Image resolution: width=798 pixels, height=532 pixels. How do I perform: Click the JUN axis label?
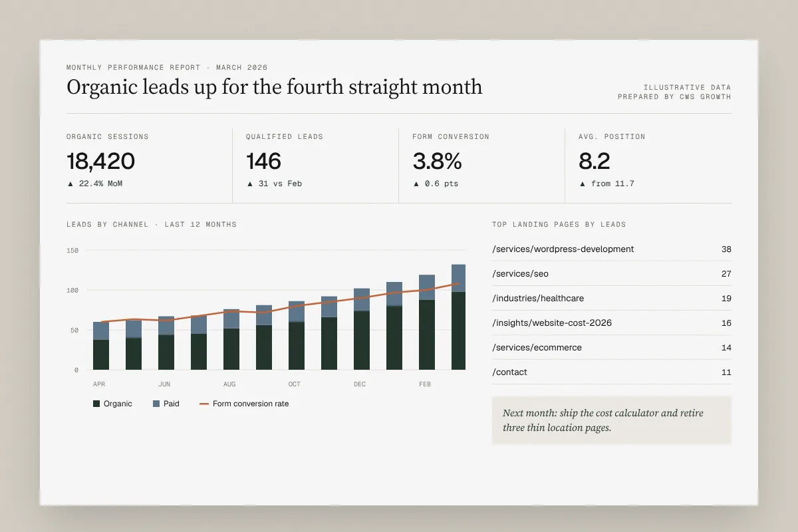pyautogui.click(x=165, y=384)
